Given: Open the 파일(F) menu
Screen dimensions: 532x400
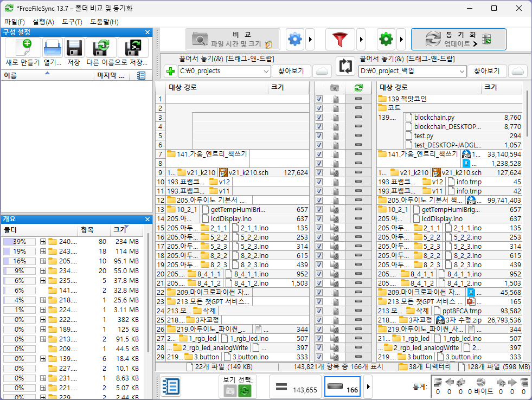Looking at the screenshot, I should (x=14, y=22).
